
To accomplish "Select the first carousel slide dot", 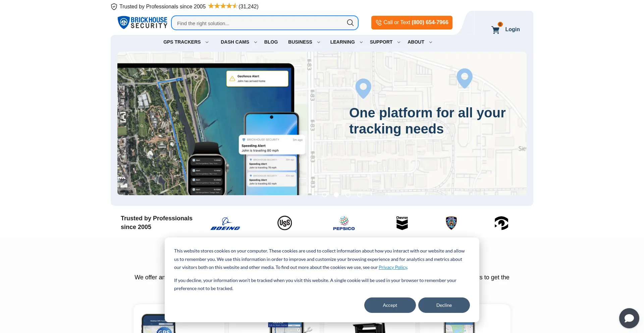I will tap(324, 195).
